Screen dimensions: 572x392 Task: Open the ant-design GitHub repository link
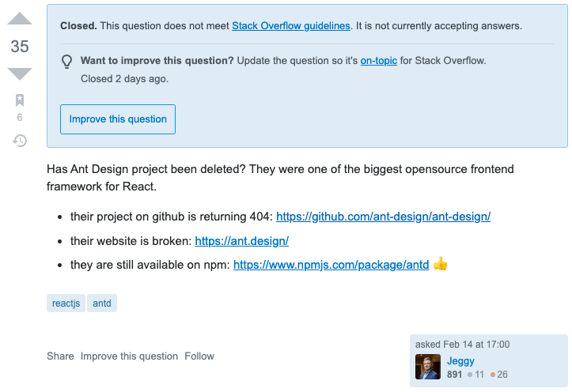383,216
